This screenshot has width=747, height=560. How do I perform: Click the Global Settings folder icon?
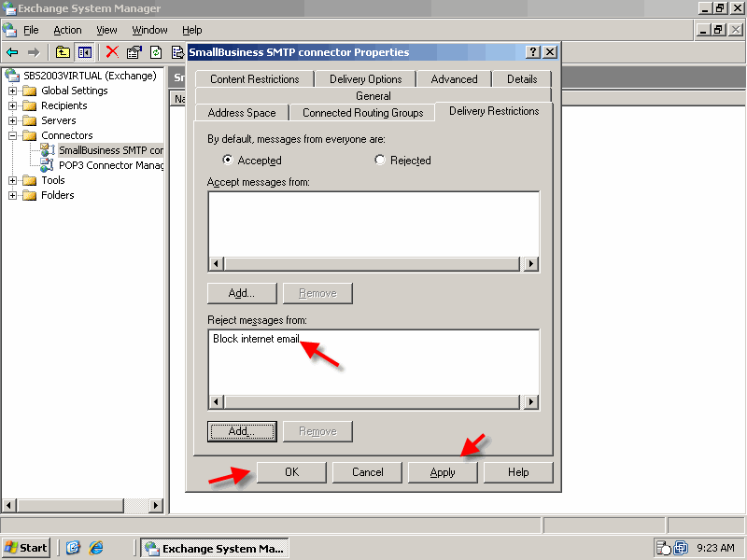pos(30,91)
